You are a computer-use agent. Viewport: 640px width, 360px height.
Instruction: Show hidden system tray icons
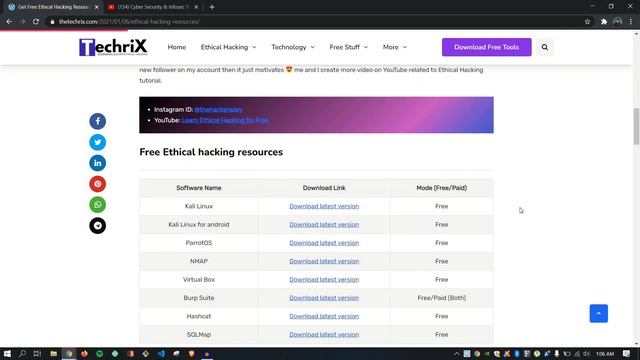tap(456, 354)
